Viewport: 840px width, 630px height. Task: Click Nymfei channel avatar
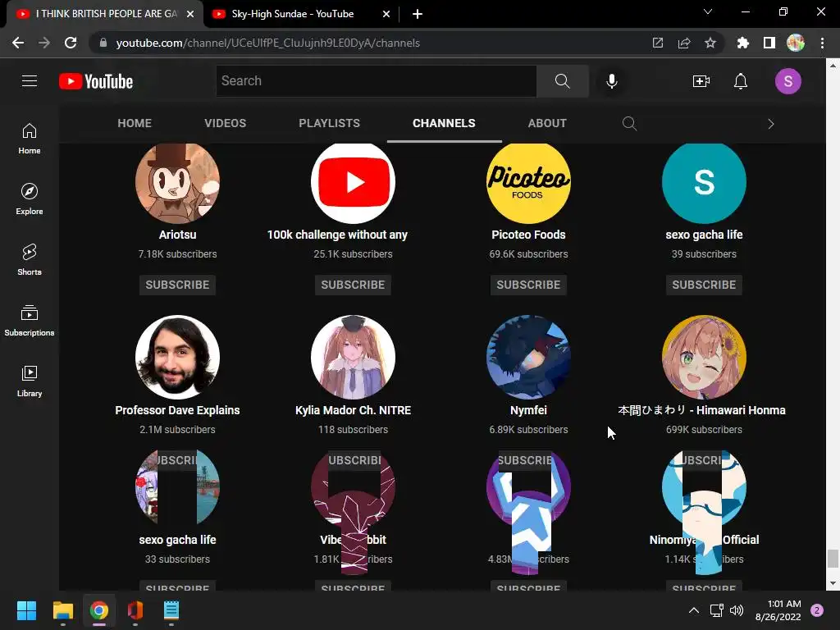click(528, 358)
